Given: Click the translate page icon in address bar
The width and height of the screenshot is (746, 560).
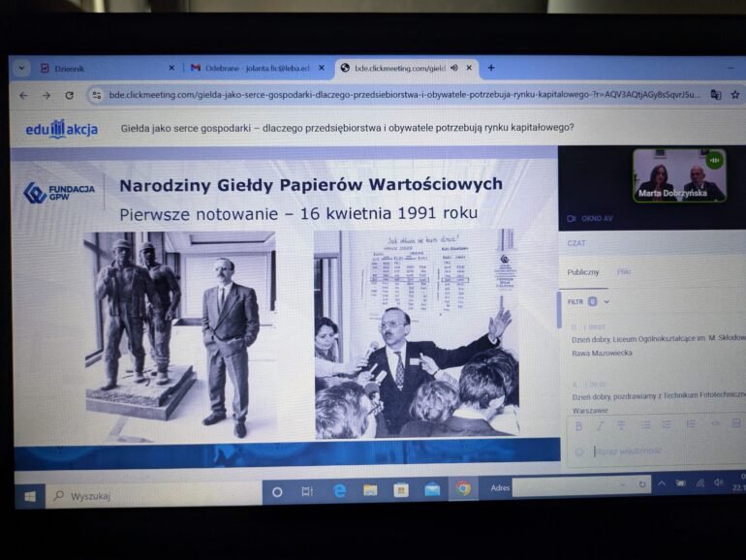Looking at the screenshot, I should pyautogui.click(x=715, y=95).
